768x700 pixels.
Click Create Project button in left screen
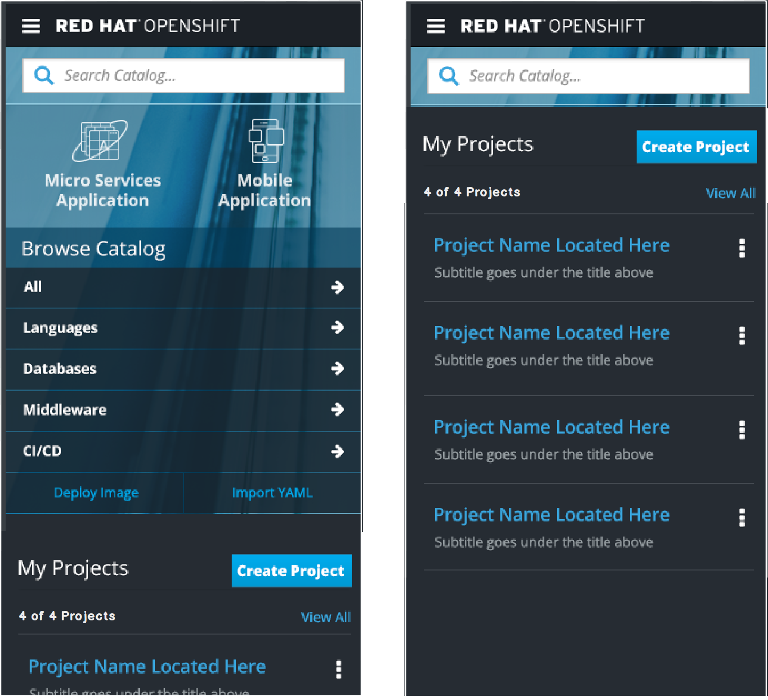click(291, 570)
